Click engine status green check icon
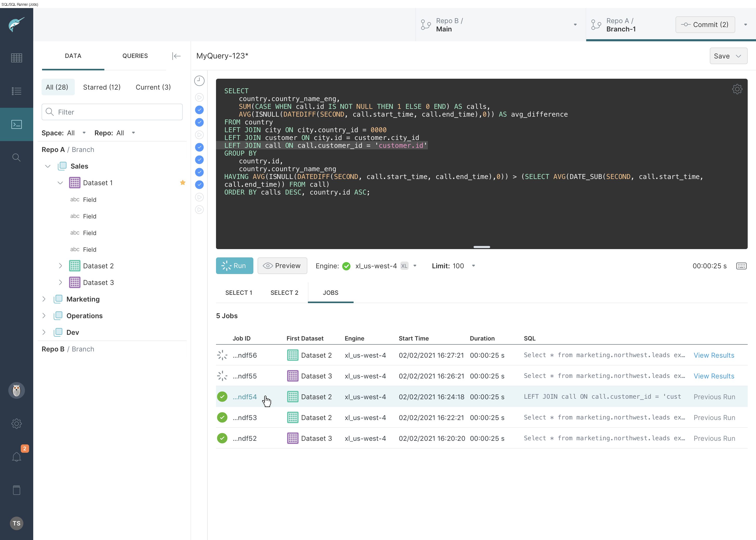This screenshot has height=540, width=756. [x=346, y=266]
